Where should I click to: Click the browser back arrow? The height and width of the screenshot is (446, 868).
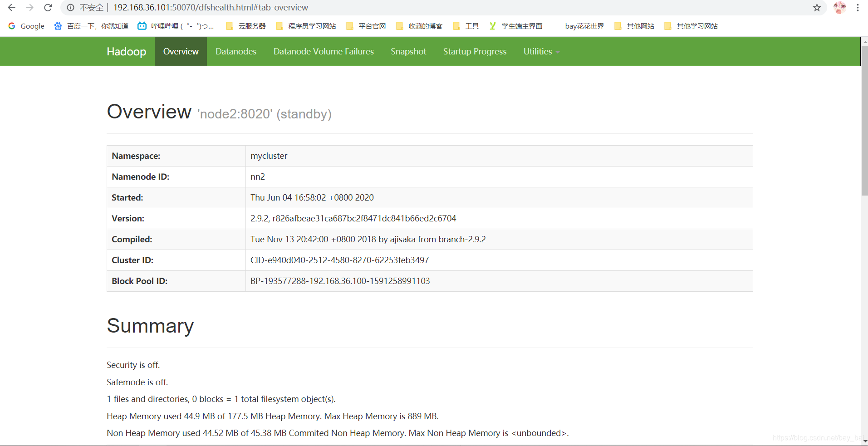[x=12, y=8]
